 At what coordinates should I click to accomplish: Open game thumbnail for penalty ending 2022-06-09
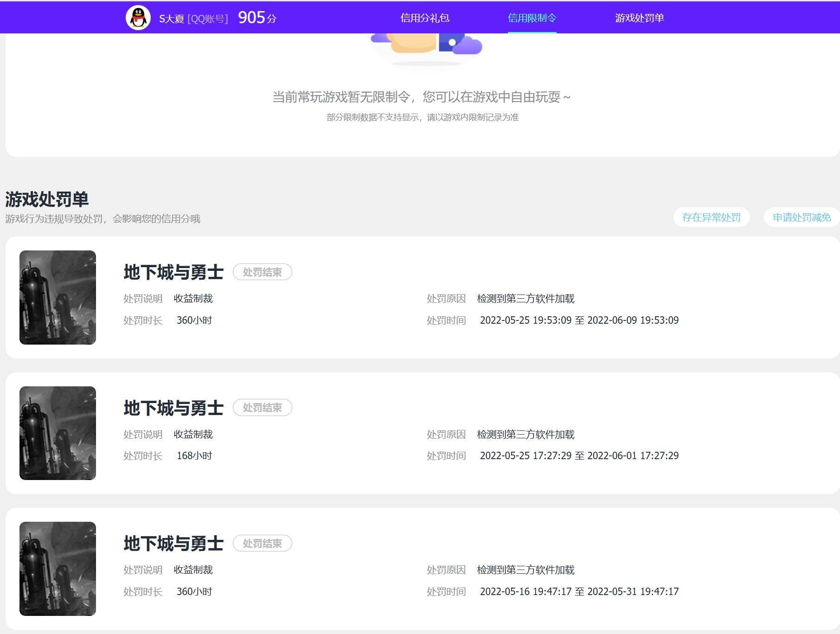[58, 297]
